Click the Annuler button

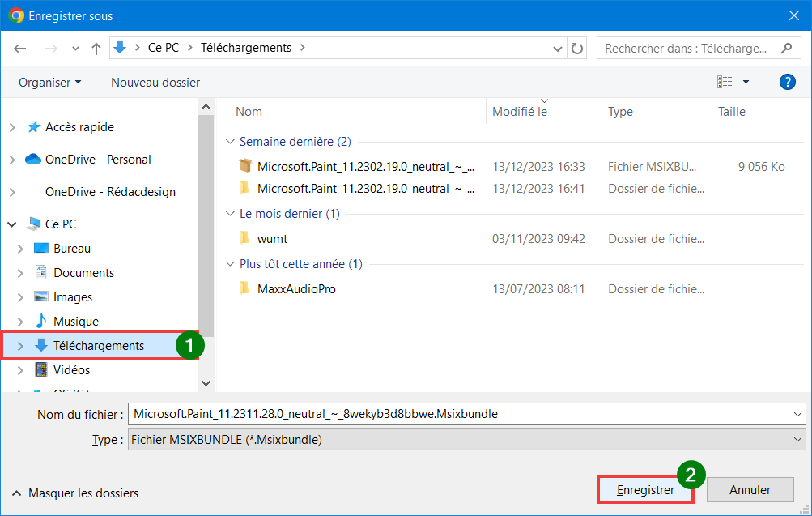tap(750, 489)
